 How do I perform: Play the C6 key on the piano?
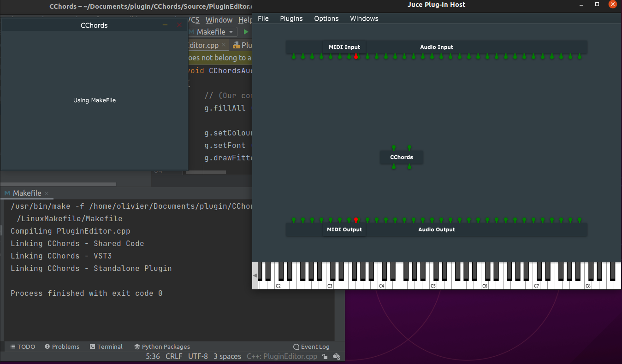(x=485, y=285)
